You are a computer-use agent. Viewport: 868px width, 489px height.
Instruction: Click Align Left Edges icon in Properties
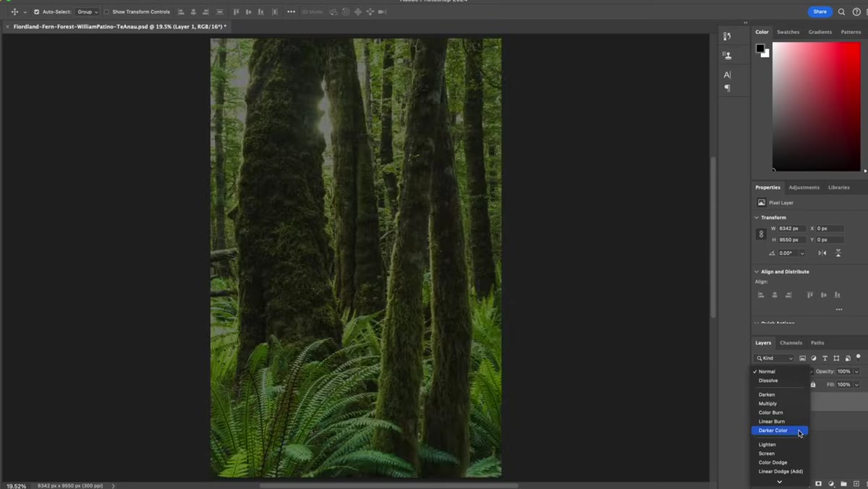(x=761, y=295)
